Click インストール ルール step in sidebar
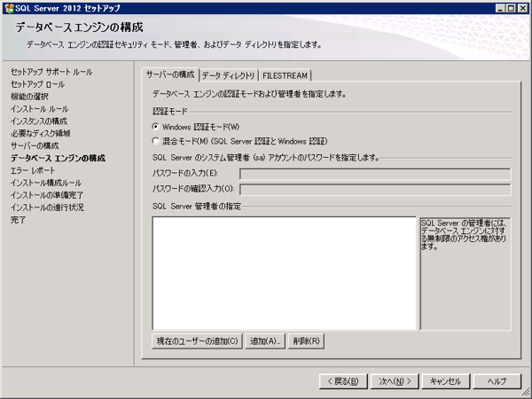This screenshot has height=399, width=532. click(40, 109)
